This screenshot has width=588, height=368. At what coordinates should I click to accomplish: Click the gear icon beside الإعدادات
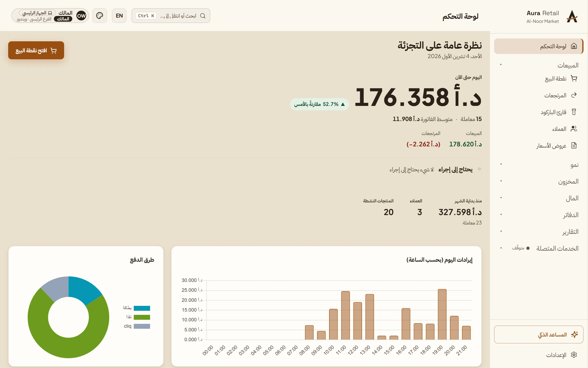click(x=574, y=355)
